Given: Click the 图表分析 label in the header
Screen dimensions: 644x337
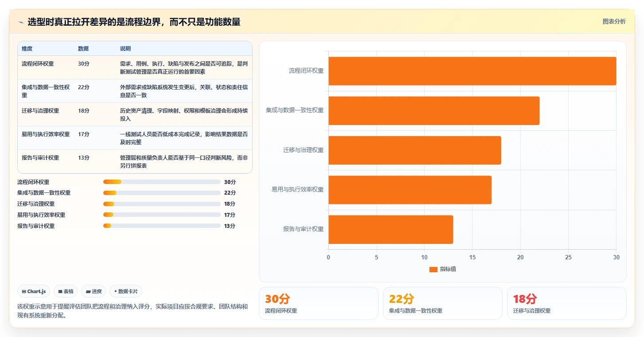Looking at the screenshot, I should (614, 21).
